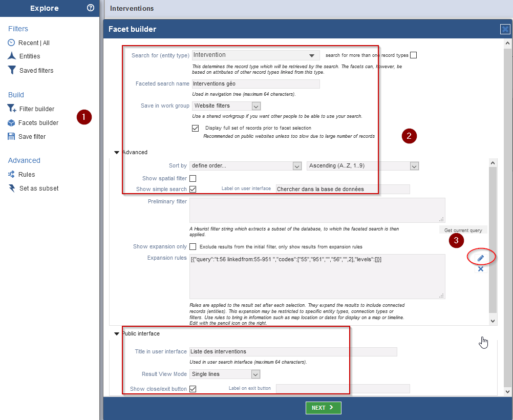513x420 pixels.
Task: Click the Get current query button
Action: click(x=463, y=230)
